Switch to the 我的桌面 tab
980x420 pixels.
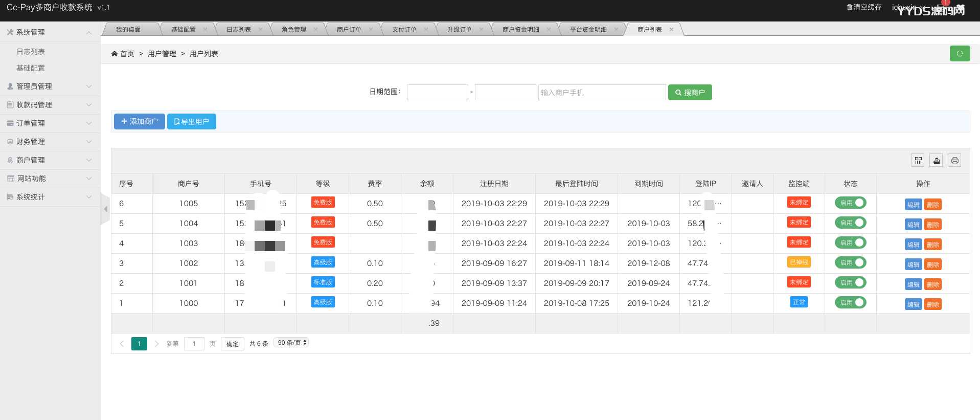tap(128, 29)
